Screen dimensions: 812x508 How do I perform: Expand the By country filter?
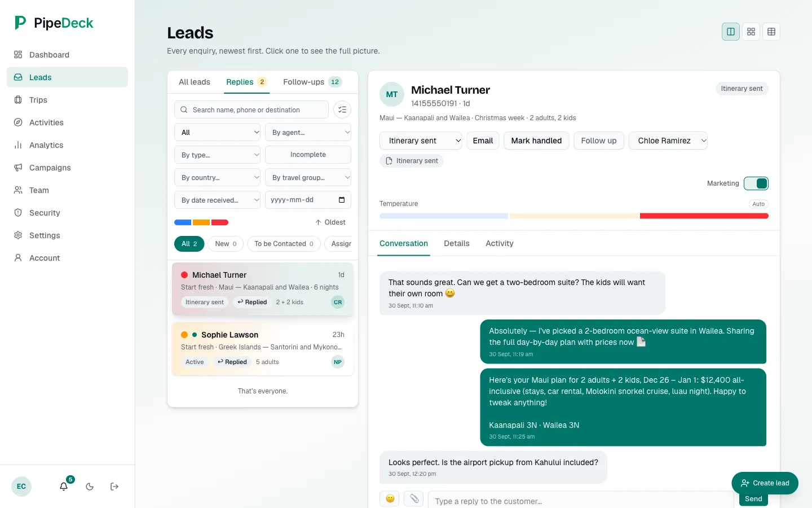[217, 177]
